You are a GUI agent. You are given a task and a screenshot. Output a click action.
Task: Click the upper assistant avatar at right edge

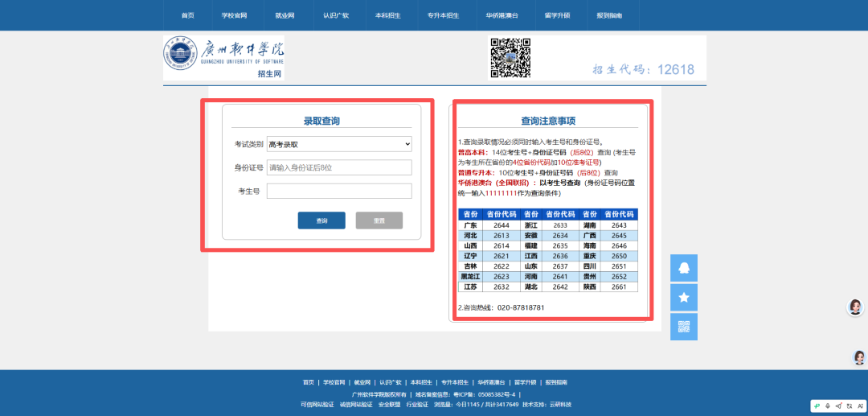coord(856,307)
